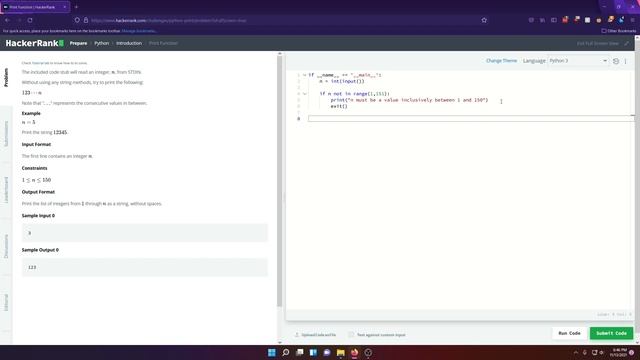The height and width of the screenshot is (360, 640).
Task: Click the line with exit() in editor
Action: (339, 107)
